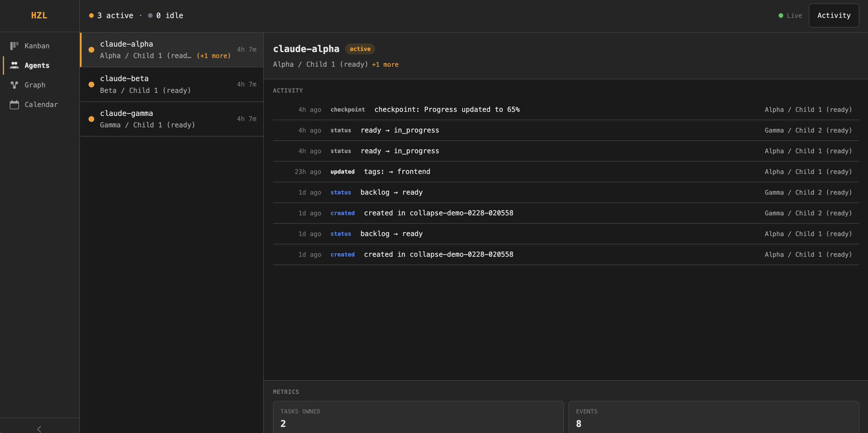This screenshot has width=868, height=433.
Task: Click the Calendar icon in sidebar
Action: (x=14, y=105)
